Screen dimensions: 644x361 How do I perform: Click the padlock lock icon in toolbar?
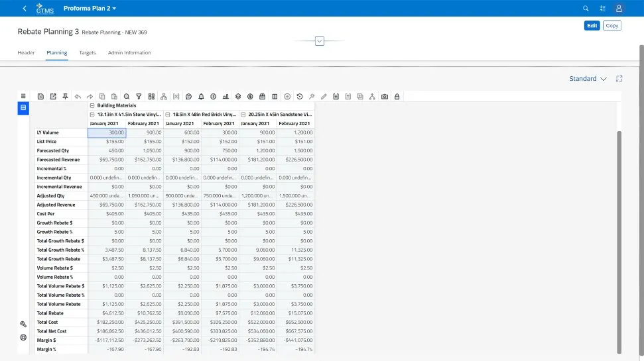[397, 97]
